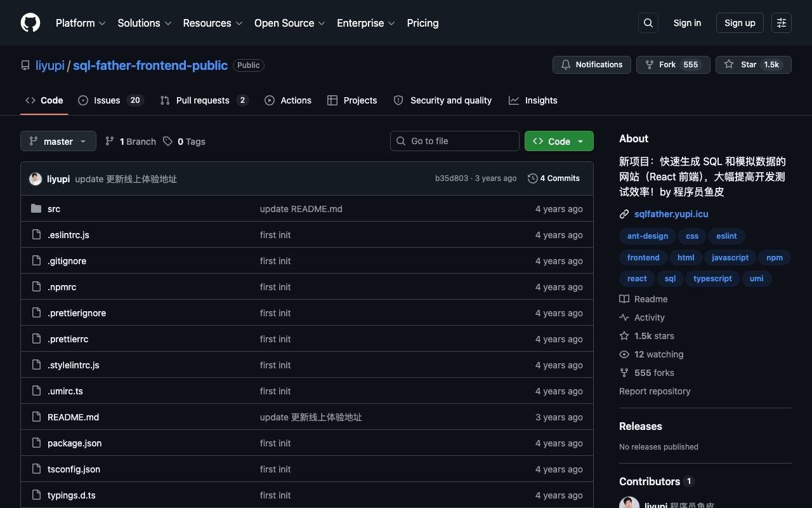Viewport: 812px width, 508px height.
Task: Expand the Resources menu
Action: point(213,23)
